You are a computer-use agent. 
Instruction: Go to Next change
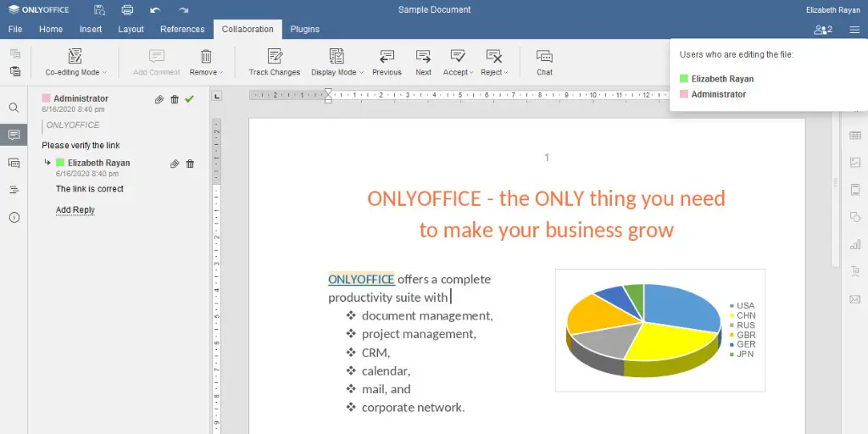424,62
